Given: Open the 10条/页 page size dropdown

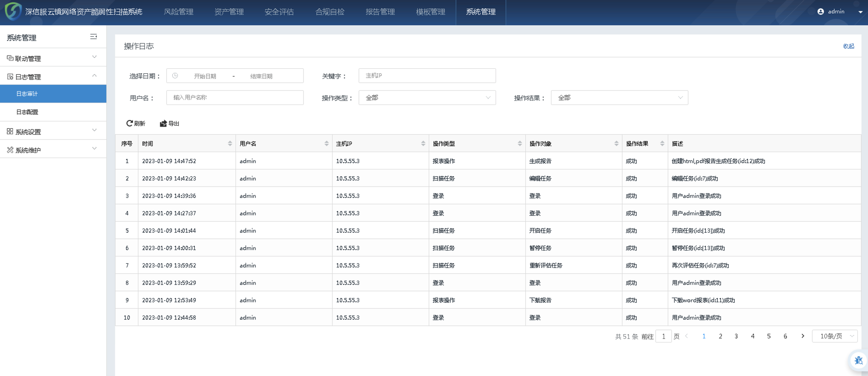Looking at the screenshot, I should coord(835,336).
